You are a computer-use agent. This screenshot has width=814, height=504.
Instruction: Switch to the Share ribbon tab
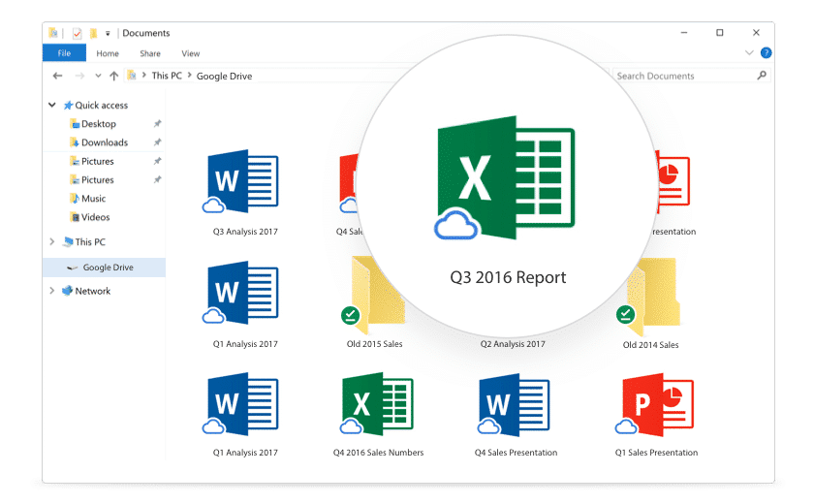tap(150, 53)
